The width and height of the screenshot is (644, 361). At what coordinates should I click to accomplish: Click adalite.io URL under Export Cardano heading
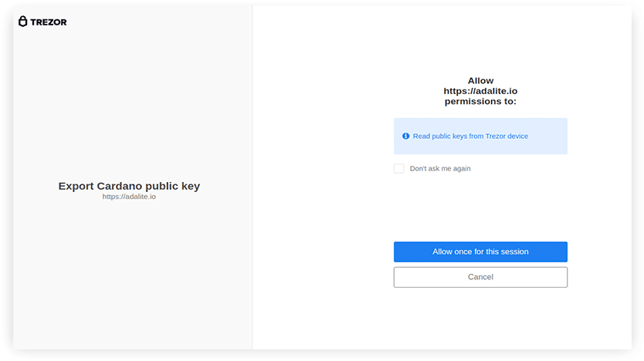click(129, 197)
